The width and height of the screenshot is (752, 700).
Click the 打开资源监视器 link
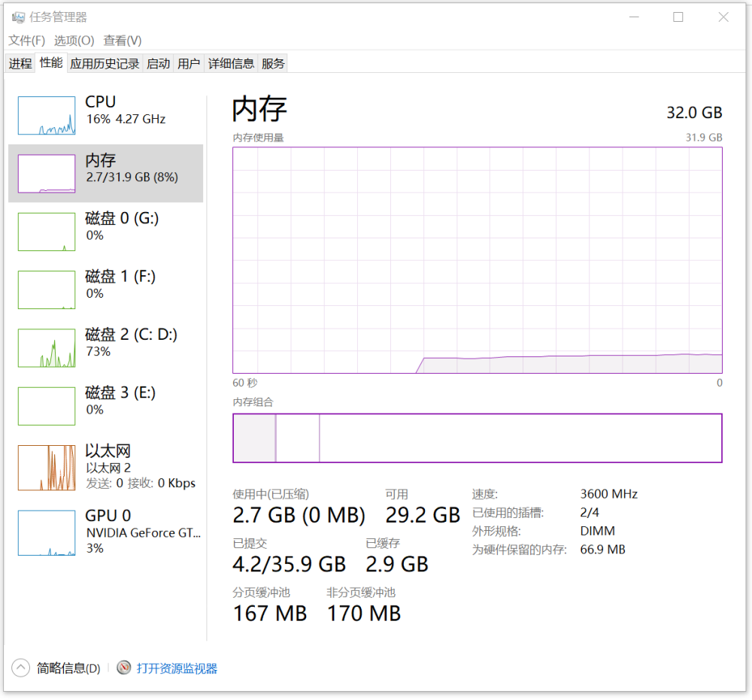tap(177, 668)
